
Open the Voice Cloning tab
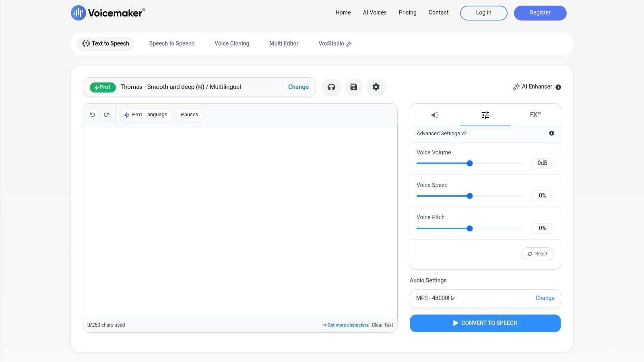tap(232, 43)
